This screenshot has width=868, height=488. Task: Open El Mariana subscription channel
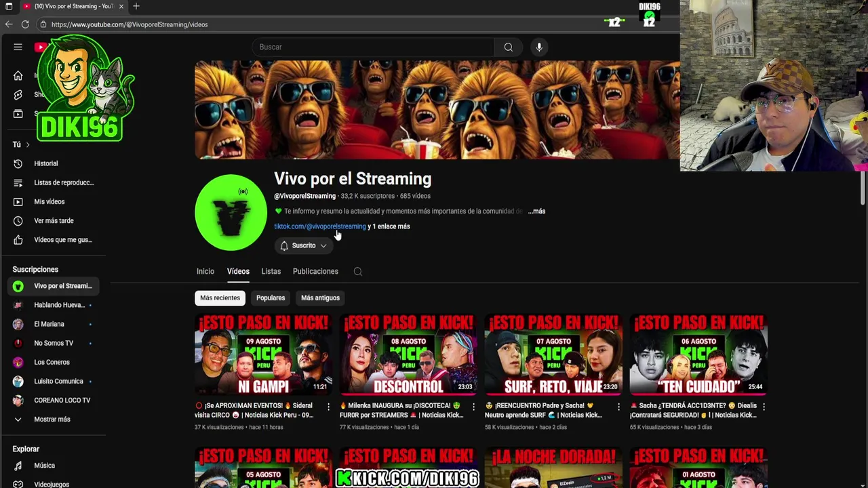[x=52, y=324]
